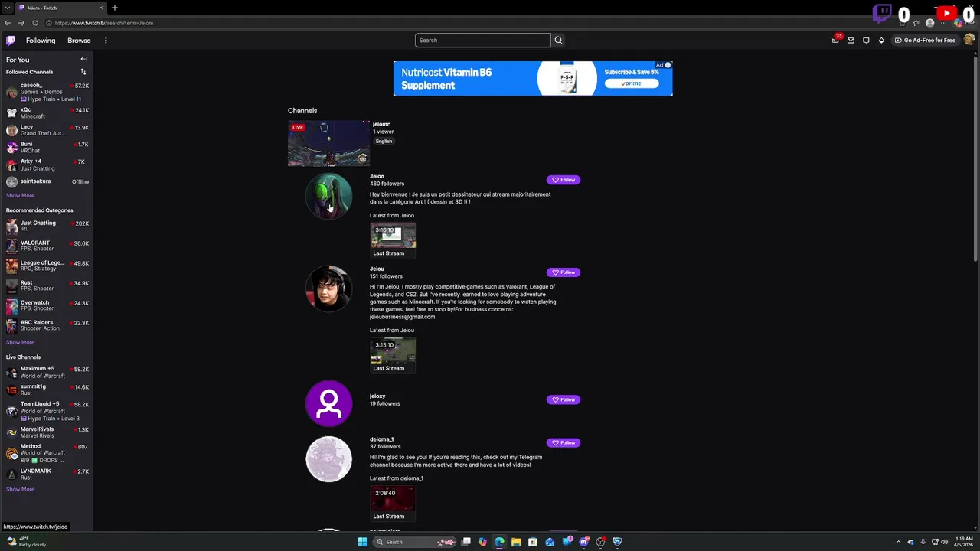Open a new browser tab
The image size is (980, 551).
tap(115, 8)
